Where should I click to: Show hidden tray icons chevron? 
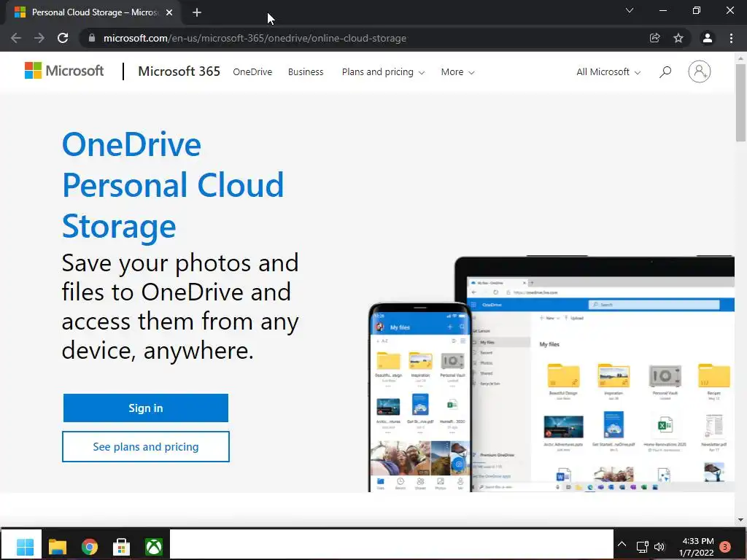pos(622,544)
